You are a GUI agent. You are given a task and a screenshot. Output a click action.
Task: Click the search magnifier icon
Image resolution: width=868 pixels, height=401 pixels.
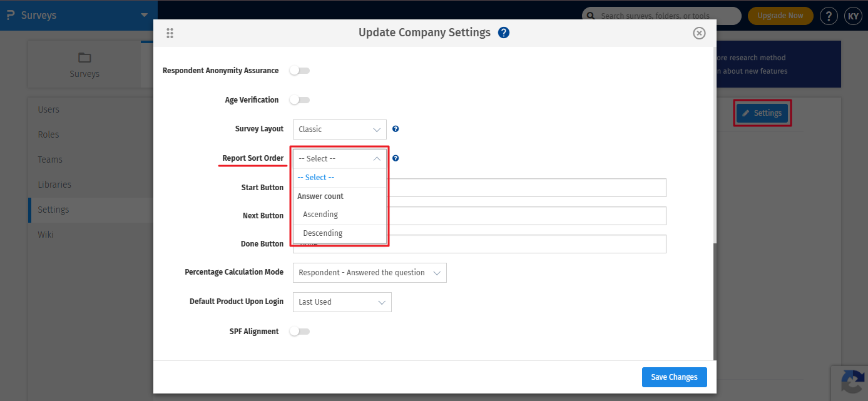pyautogui.click(x=590, y=16)
